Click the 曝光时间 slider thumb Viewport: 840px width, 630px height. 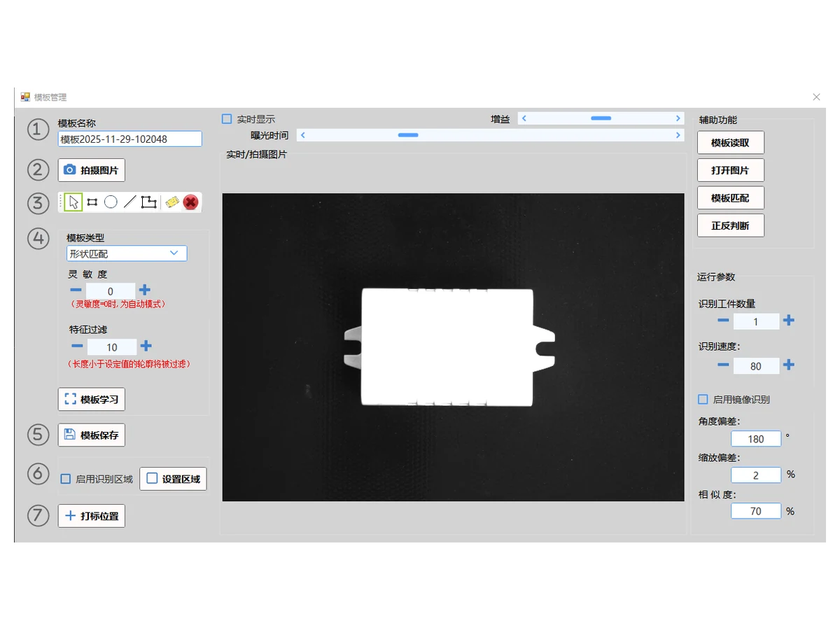408,134
